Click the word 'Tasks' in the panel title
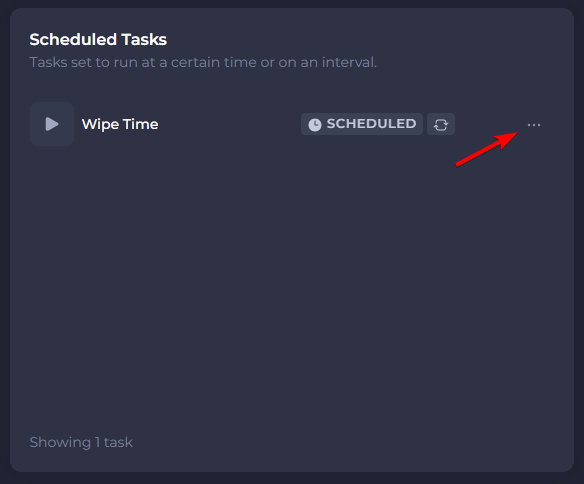The image size is (584, 484). pos(144,39)
